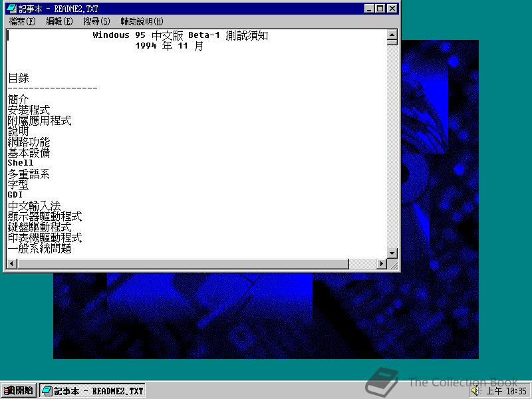Open the 編輯(E) menu
Image resolution: width=532 pixels, height=399 pixels.
(59, 21)
